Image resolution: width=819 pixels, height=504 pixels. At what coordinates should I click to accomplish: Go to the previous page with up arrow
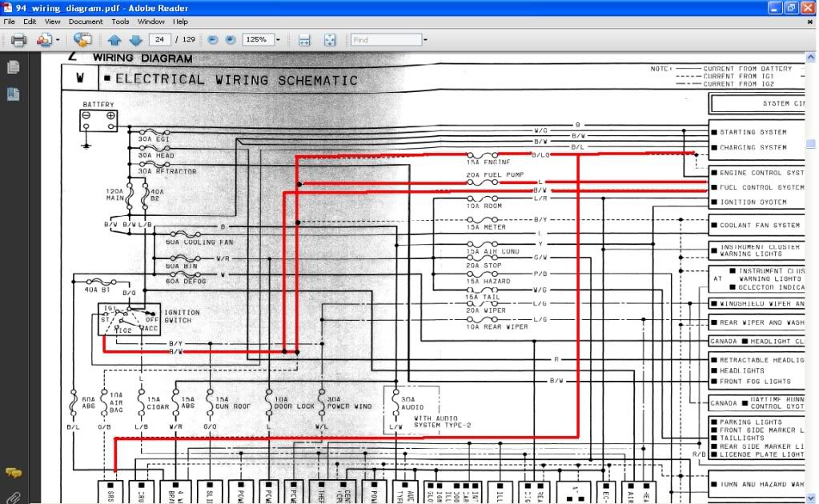(114, 40)
